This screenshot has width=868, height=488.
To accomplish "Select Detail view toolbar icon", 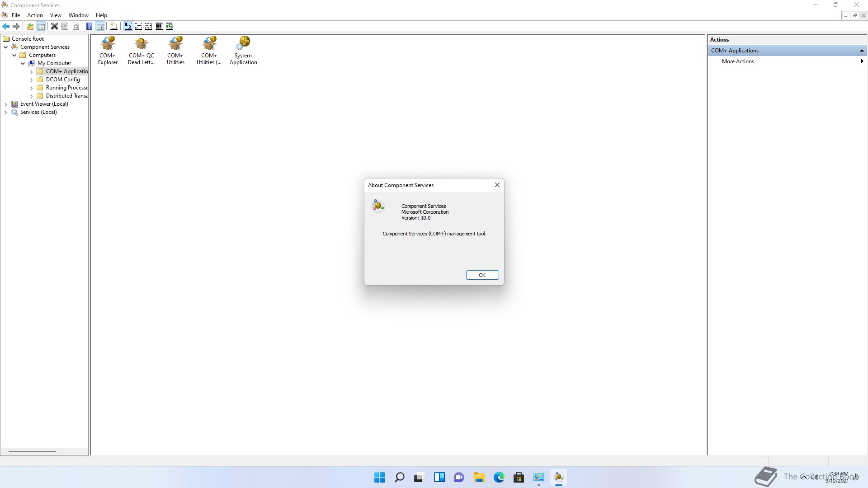I will [159, 26].
